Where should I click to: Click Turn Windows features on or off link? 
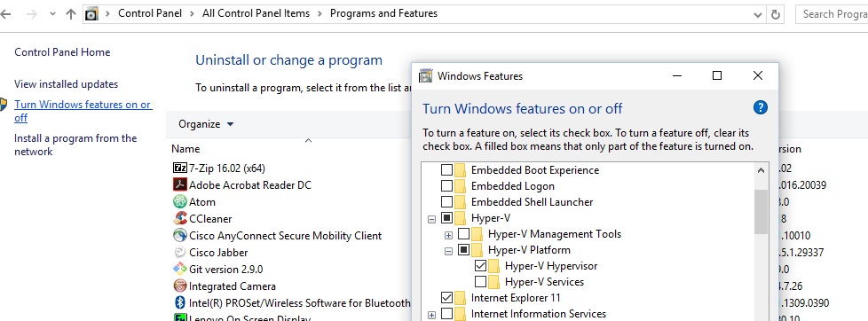(83, 111)
